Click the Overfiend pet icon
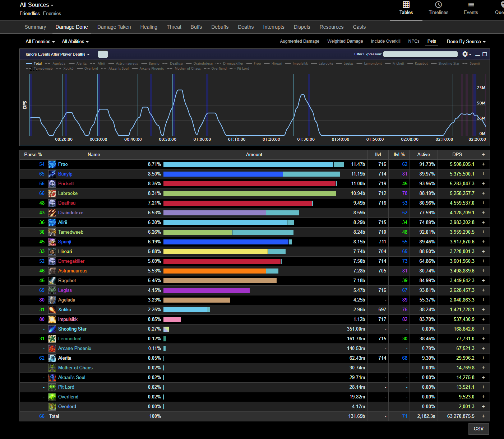 [52, 397]
